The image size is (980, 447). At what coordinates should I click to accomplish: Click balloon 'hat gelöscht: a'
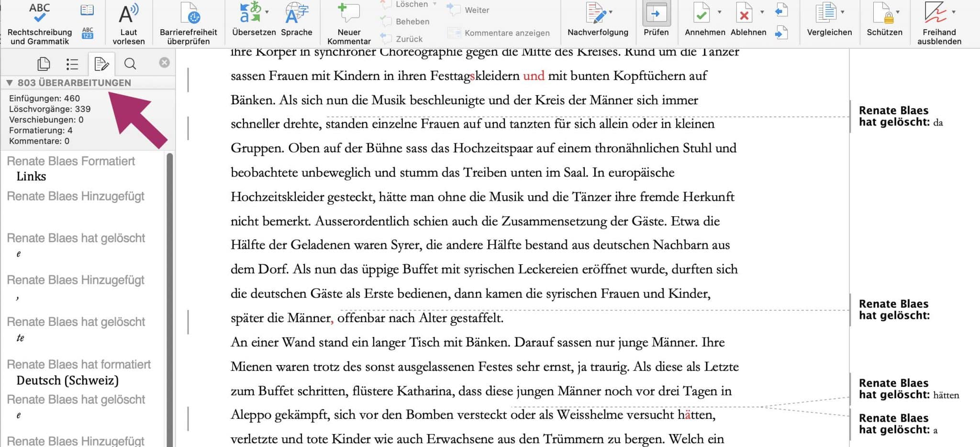(x=898, y=424)
